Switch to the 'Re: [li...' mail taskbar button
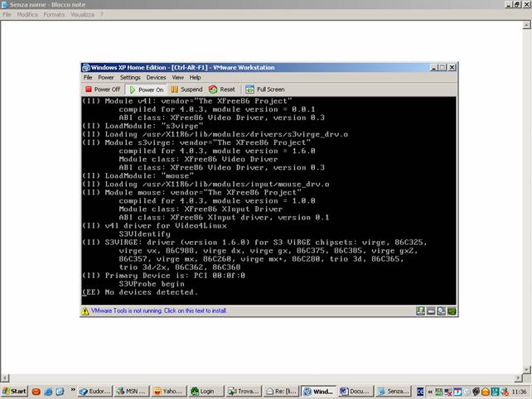Viewport: 532px width, 399px height. (281, 392)
